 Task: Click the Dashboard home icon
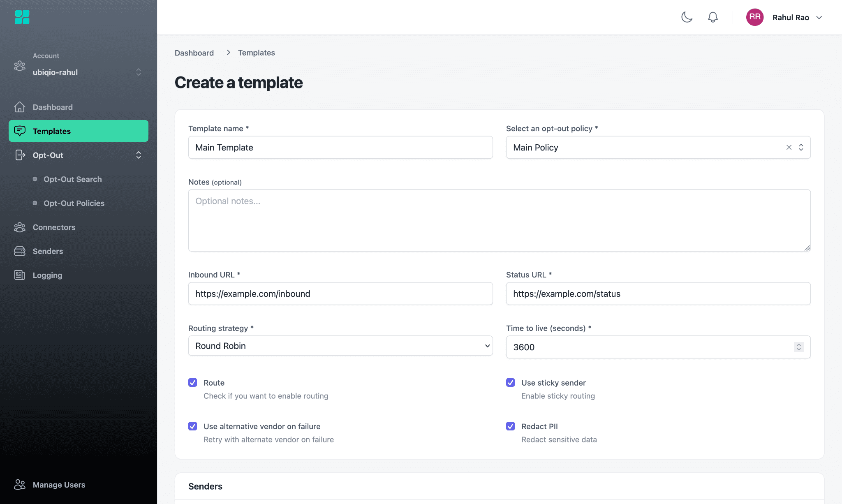tap(19, 107)
